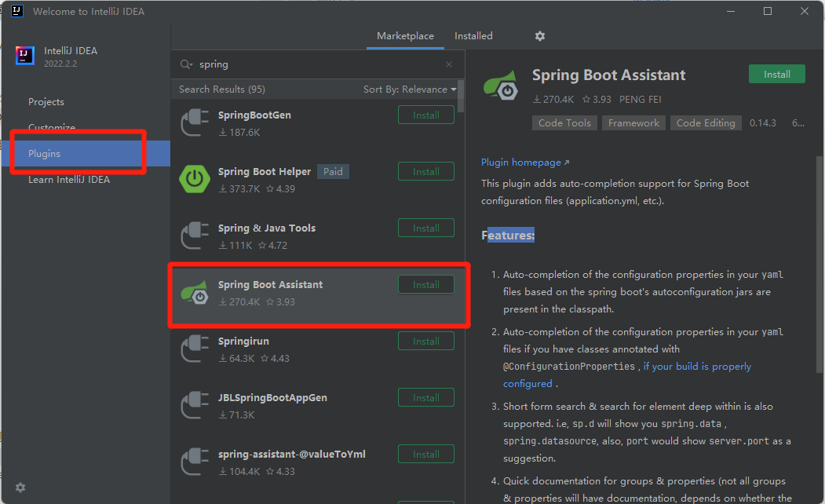Click the details panel scrollbar
Image resolution: width=825 pixels, height=504 pixels.
click(820, 265)
